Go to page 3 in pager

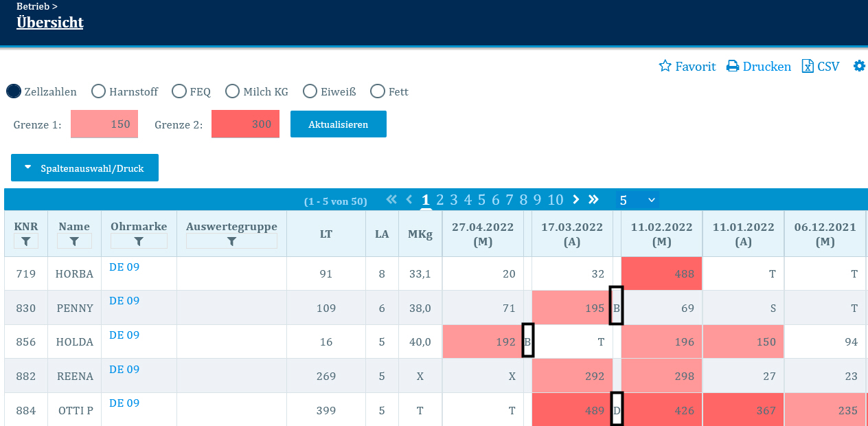454,200
